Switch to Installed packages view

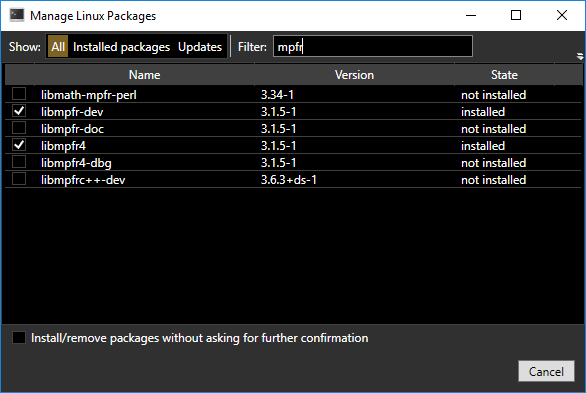[x=121, y=47]
